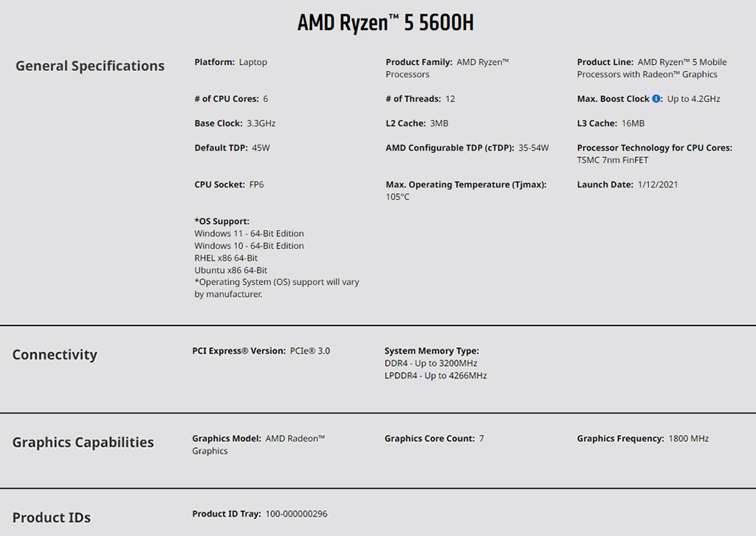The width and height of the screenshot is (756, 536).
Task: Click the Base Clock: 3.3GHz entry
Action: tap(235, 123)
